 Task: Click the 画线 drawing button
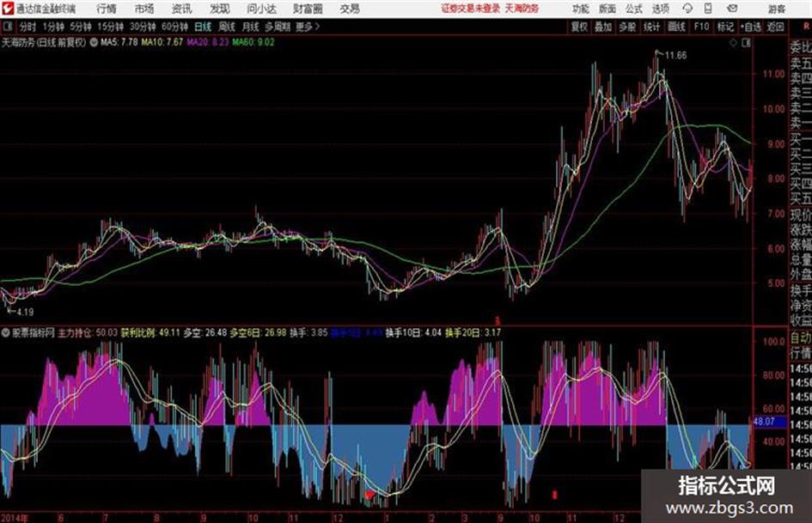tap(677, 27)
